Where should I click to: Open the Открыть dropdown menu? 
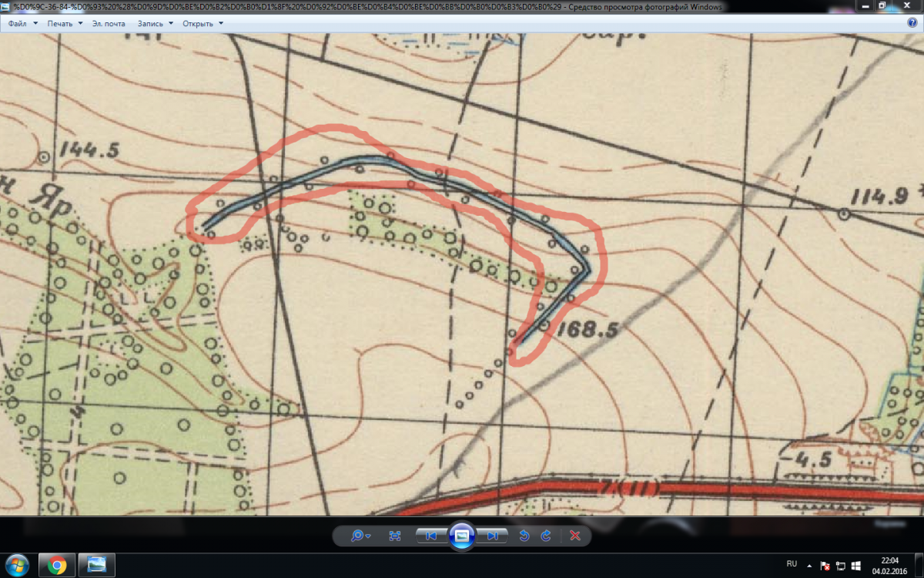(203, 23)
